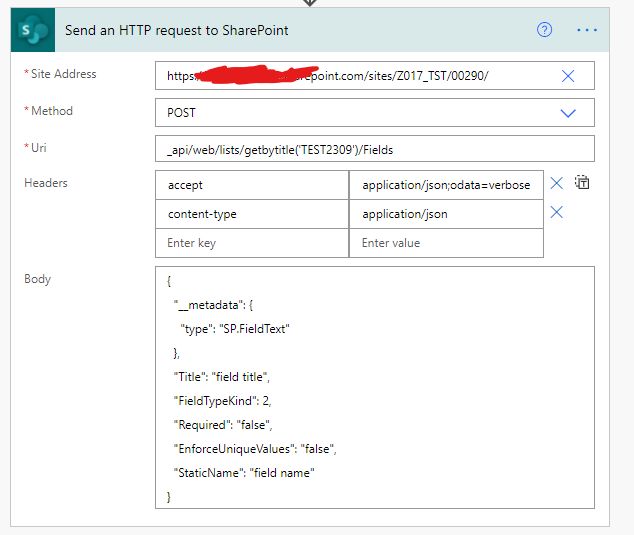Click the Method label
Image resolution: width=634 pixels, height=535 pixels.
point(52,111)
